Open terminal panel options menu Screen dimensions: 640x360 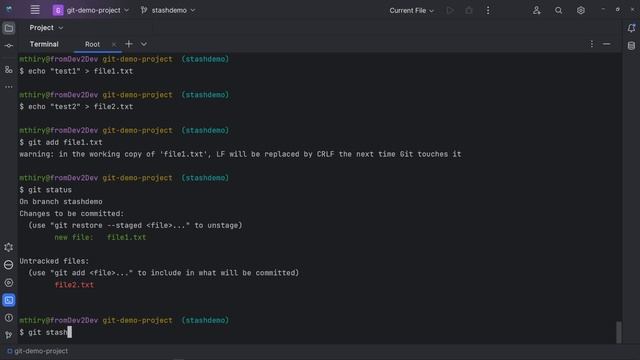pyautogui.click(x=591, y=44)
